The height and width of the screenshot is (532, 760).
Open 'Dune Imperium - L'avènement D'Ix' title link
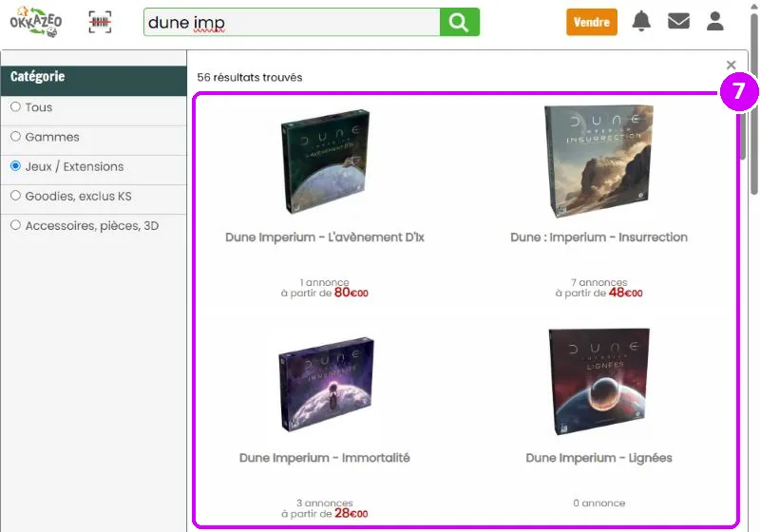tap(325, 237)
